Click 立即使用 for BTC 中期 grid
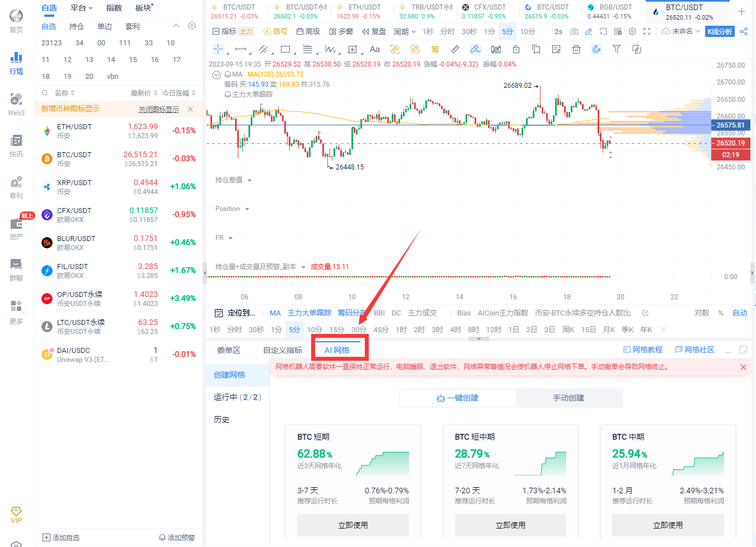 [668, 525]
